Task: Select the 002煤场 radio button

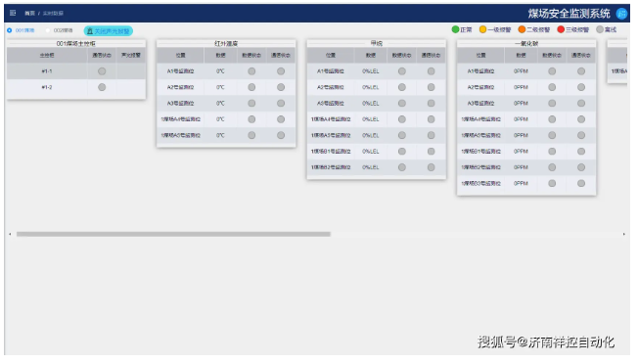Action: (48, 30)
